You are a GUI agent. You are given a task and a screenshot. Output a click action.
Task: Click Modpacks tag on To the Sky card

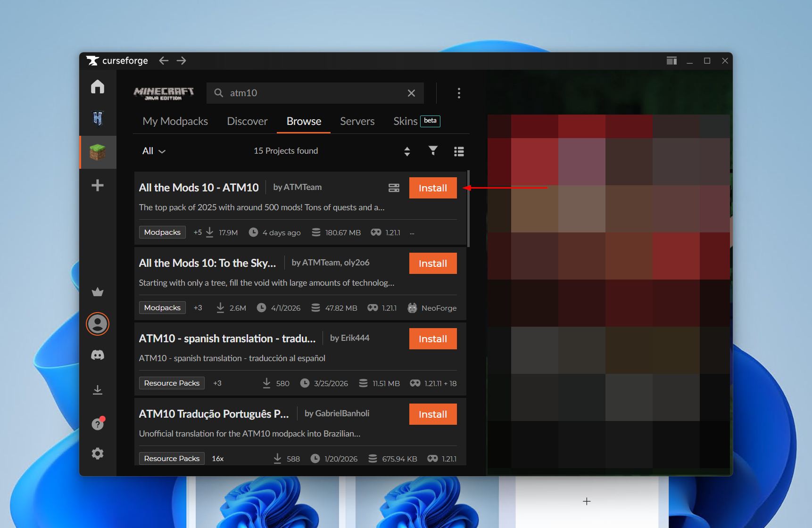coord(162,308)
